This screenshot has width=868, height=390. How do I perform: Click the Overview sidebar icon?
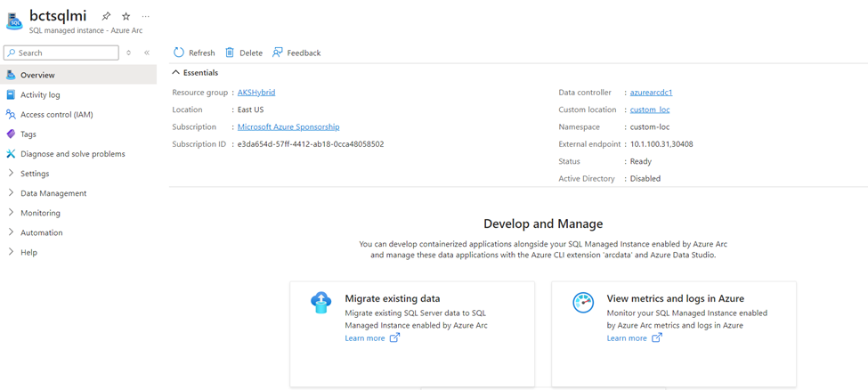[x=11, y=75]
